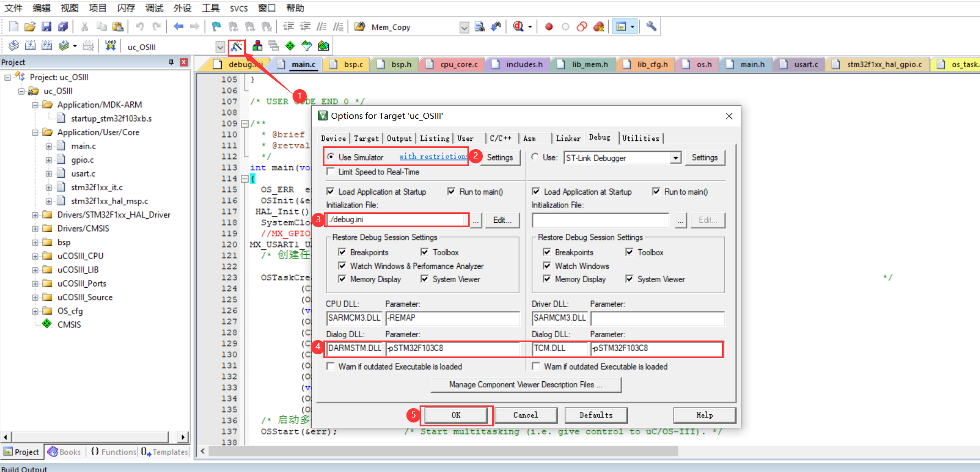
Task: Kill all breakpoints with the red X circle icon
Action: pos(599,26)
